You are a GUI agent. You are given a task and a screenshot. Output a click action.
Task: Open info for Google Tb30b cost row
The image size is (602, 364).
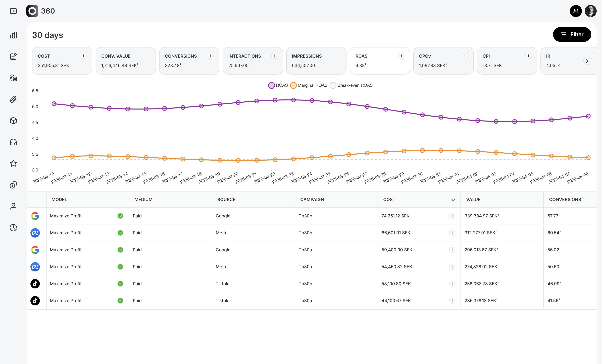point(452,216)
